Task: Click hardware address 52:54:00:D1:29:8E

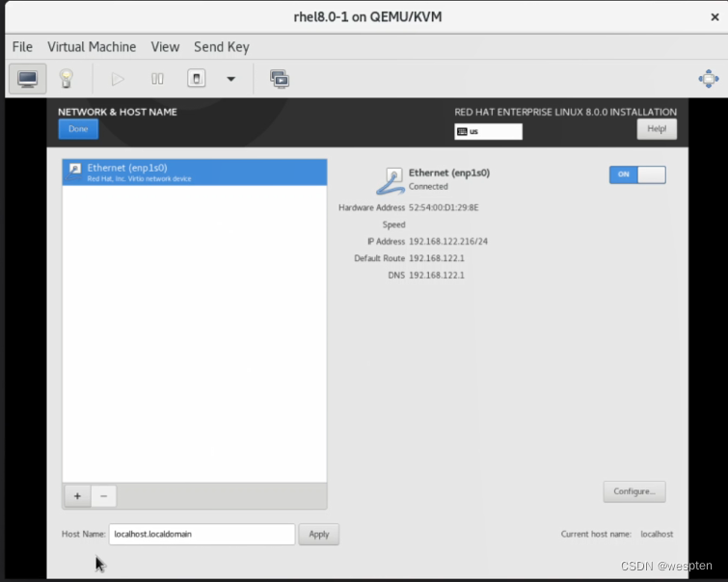Action: pyautogui.click(x=444, y=207)
